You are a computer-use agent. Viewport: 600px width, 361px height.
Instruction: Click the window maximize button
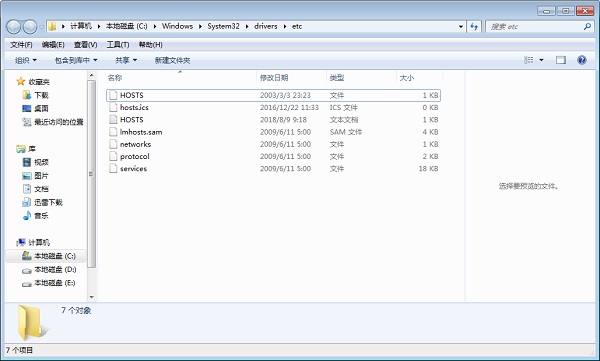point(566,11)
